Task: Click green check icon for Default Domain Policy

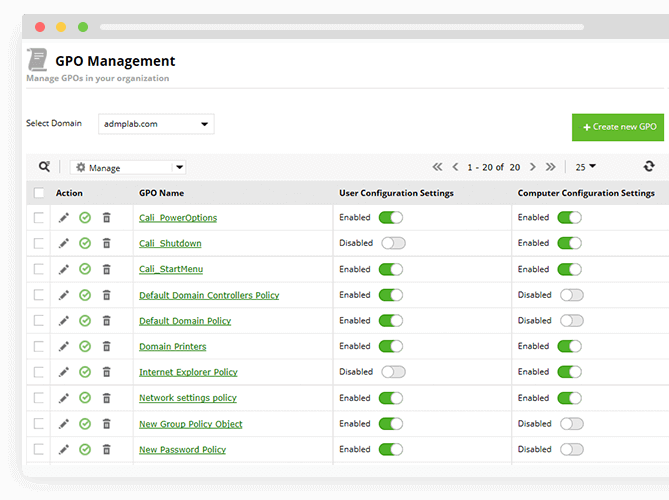Action: [85, 320]
